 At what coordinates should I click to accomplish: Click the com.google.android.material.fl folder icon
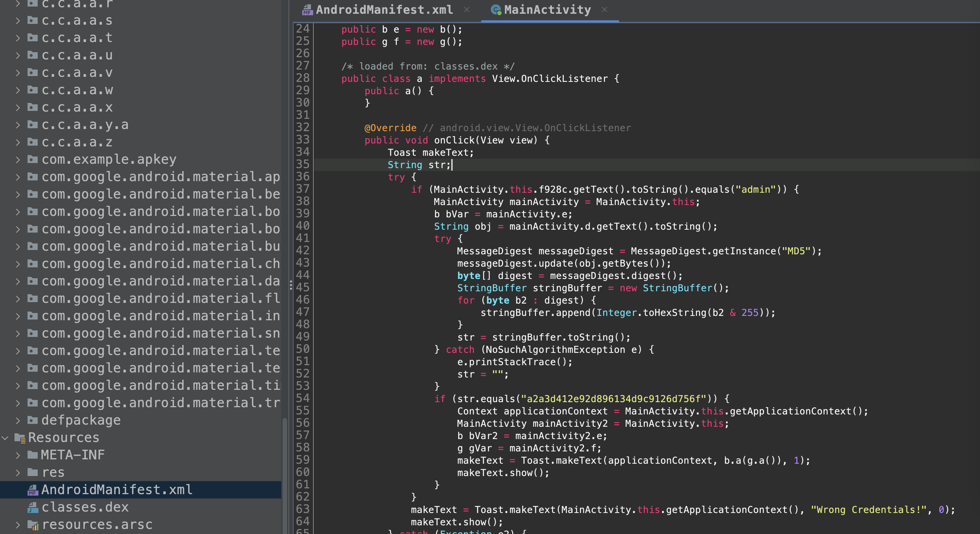33,299
